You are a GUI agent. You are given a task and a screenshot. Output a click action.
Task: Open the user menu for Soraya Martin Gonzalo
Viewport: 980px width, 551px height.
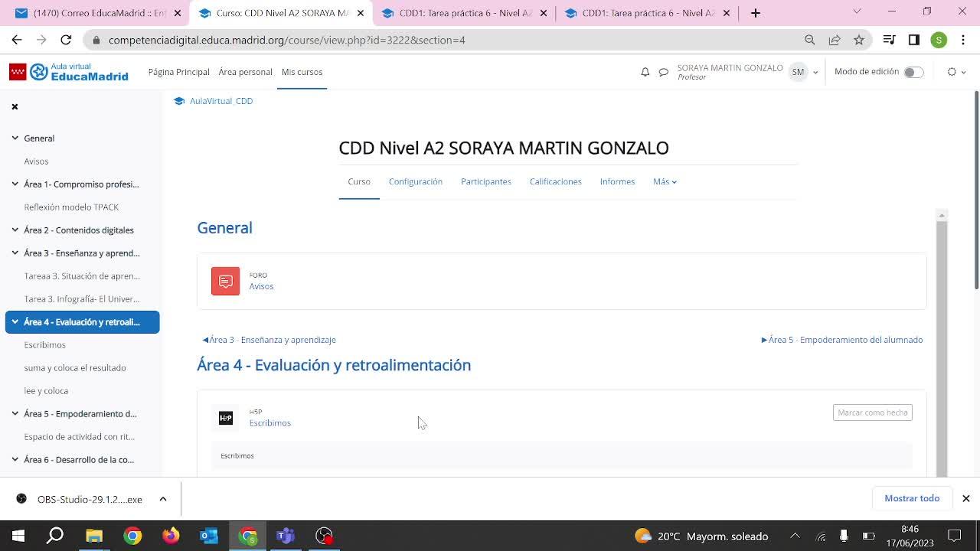[803, 72]
